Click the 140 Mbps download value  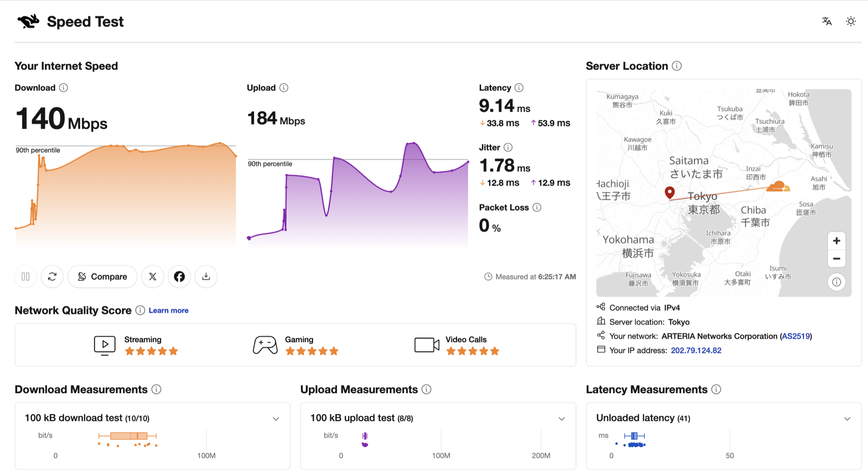tap(61, 119)
